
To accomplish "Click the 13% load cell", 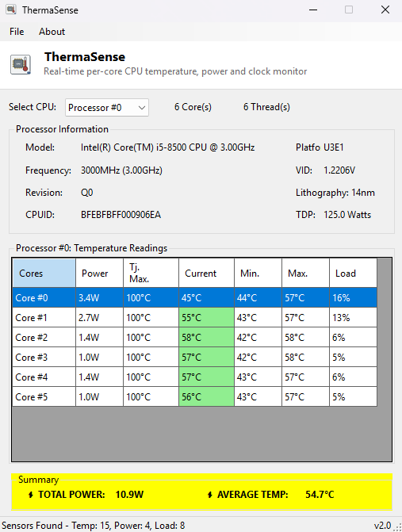I will (353, 318).
